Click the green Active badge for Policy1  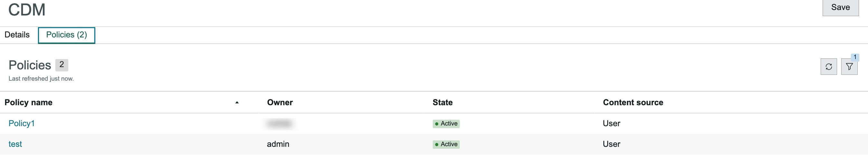coord(446,124)
